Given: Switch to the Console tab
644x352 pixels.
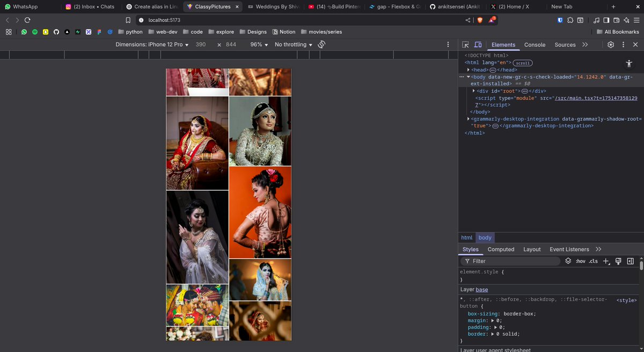Looking at the screenshot, I should [535, 45].
